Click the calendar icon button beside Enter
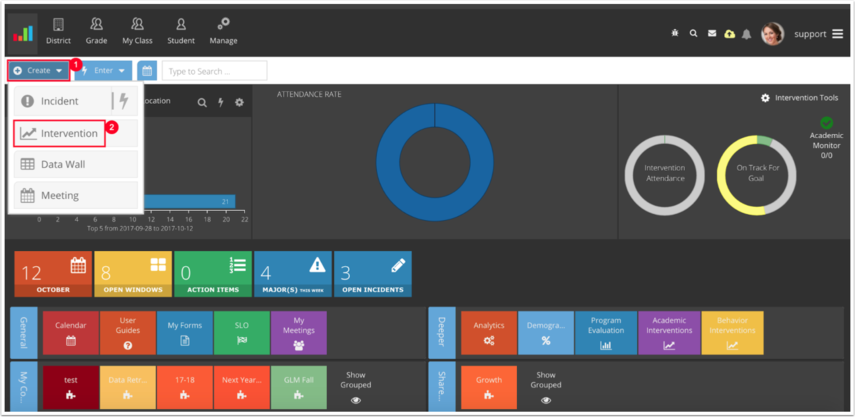855x417 pixels. [147, 71]
